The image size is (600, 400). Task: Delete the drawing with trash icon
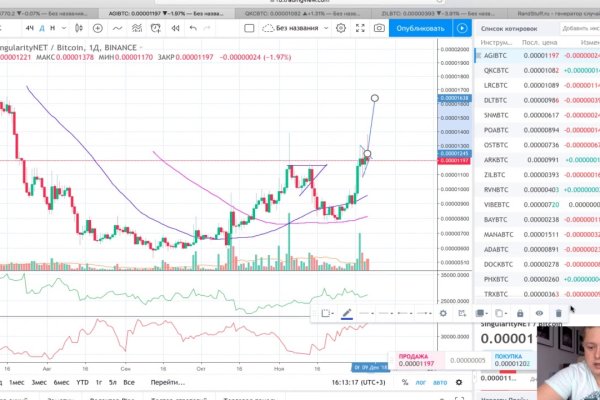[558, 313]
